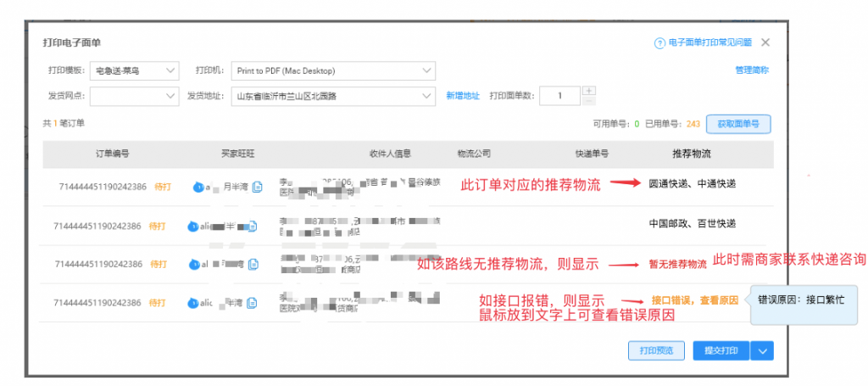Increase 打印面单数 with plus stepper
Screen dimensions: 868x386
(x=589, y=91)
